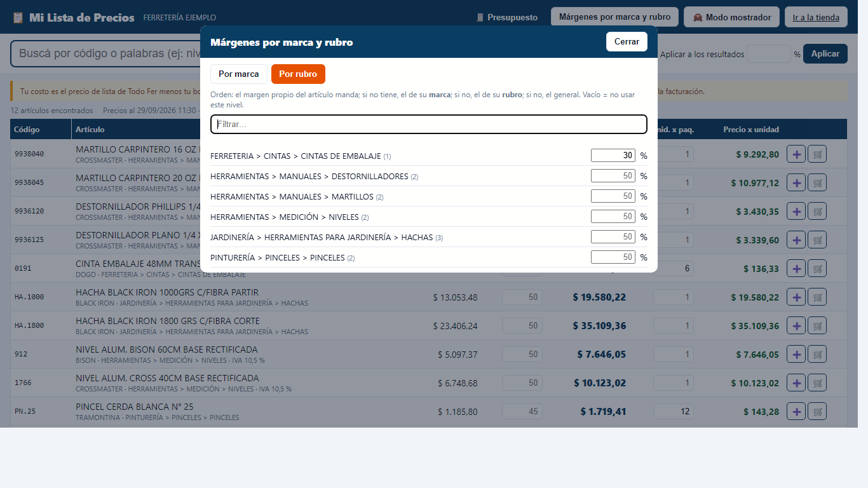Activate Modo mostrador
Screen dimensions: 868x488
point(731,17)
